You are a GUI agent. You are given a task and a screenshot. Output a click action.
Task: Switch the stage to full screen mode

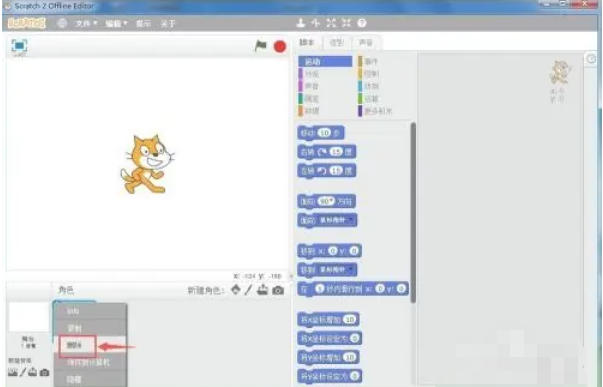coord(19,46)
